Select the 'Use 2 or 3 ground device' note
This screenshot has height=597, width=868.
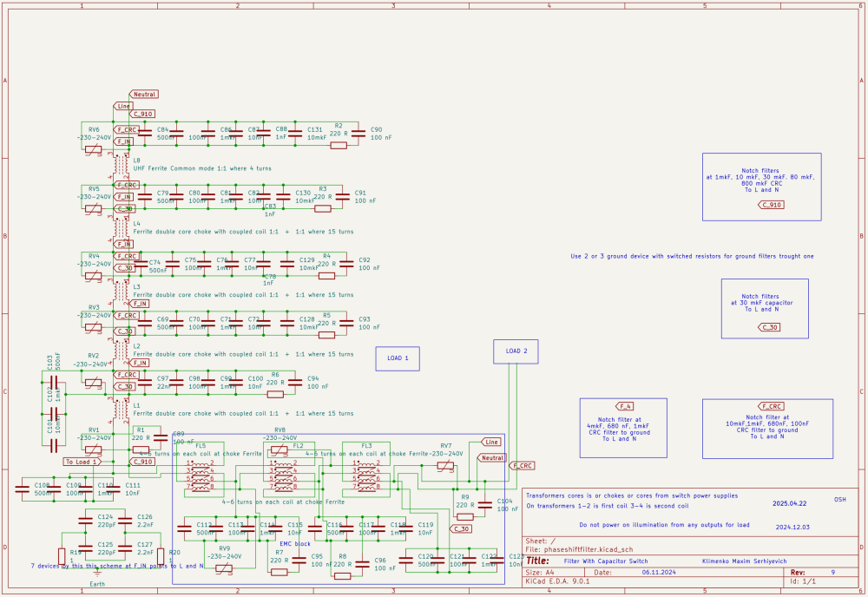point(692,256)
